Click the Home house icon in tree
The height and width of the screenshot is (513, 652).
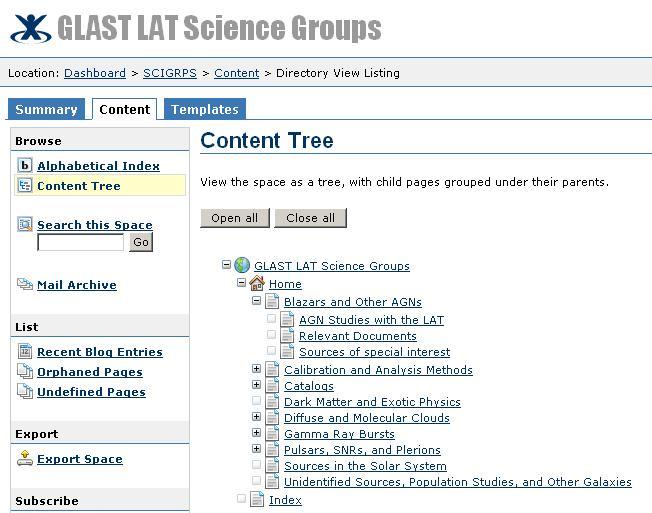pos(257,284)
